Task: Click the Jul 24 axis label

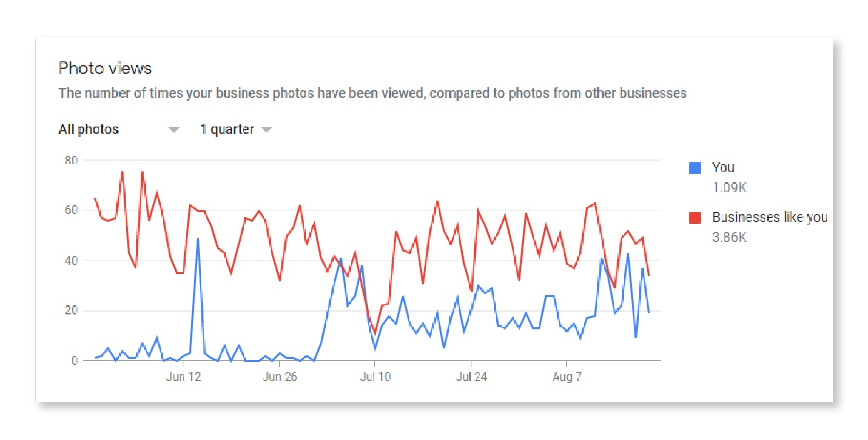Action: (471, 376)
